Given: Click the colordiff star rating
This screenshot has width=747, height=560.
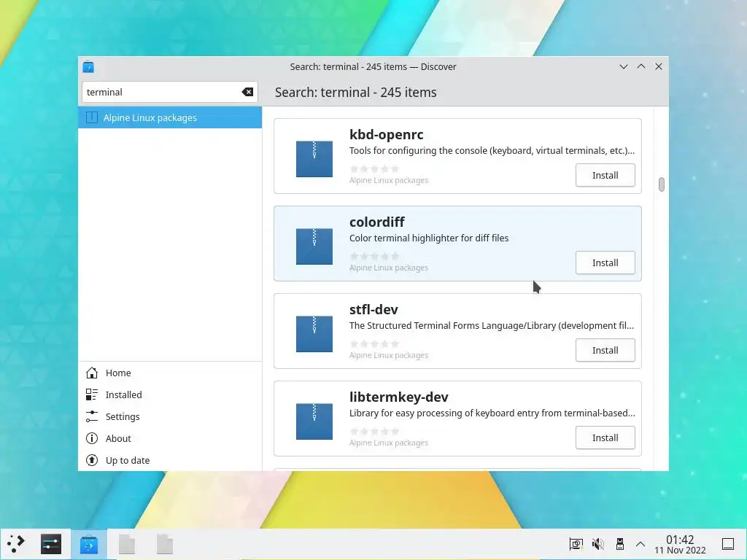Looking at the screenshot, I should pos(374,256).
